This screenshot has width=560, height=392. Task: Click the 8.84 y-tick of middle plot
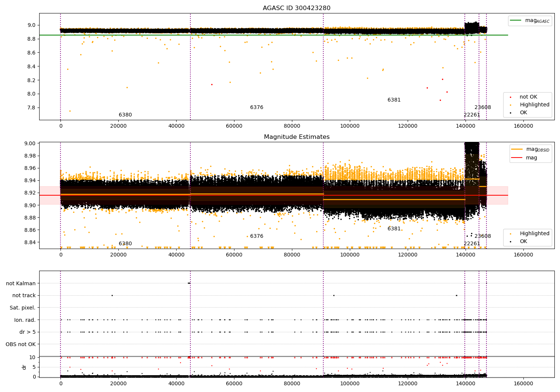pyautogui.click(x=30, y=243)
